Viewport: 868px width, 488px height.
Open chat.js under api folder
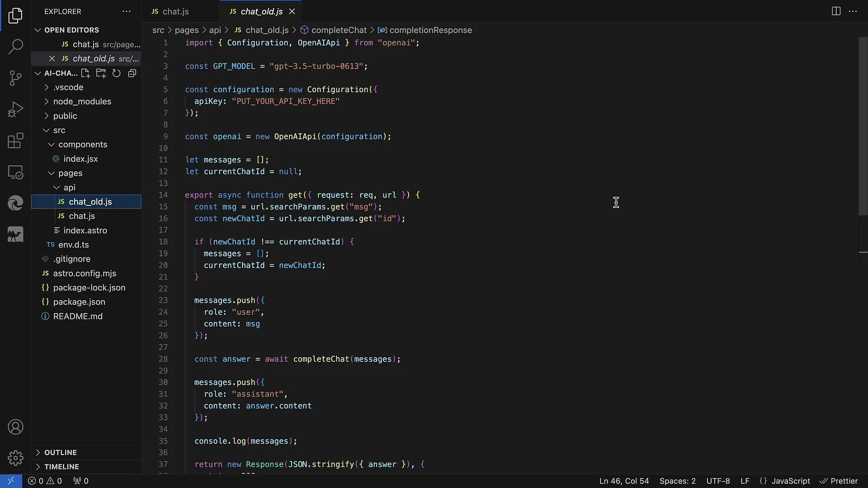pyautogui.click(x=86, y=216)
